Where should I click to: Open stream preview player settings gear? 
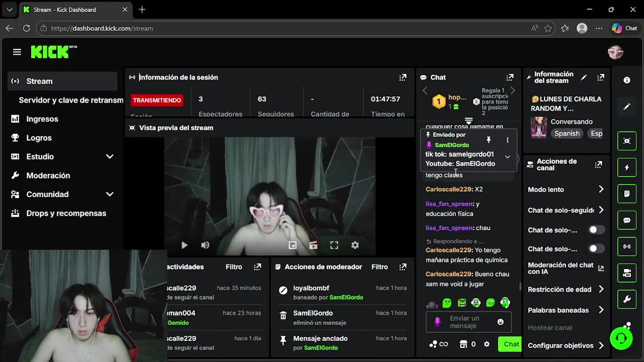(x=355, y=245)
